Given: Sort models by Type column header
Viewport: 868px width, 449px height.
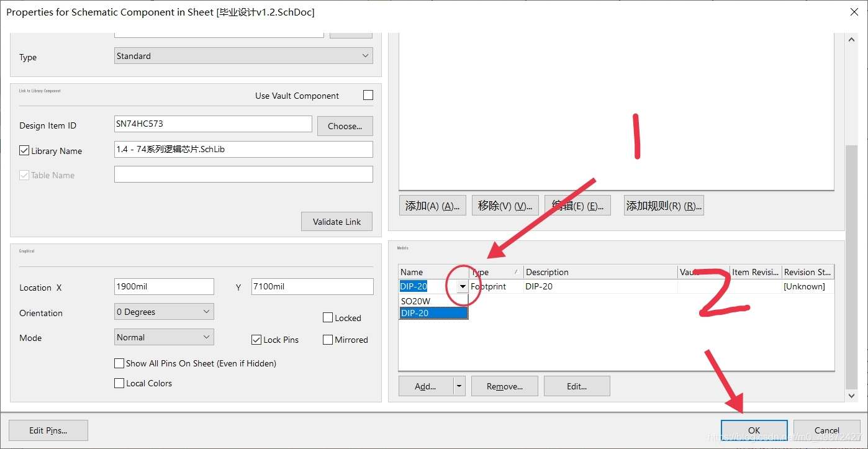Looking at the screenshot, I should (x=496, y=272).
